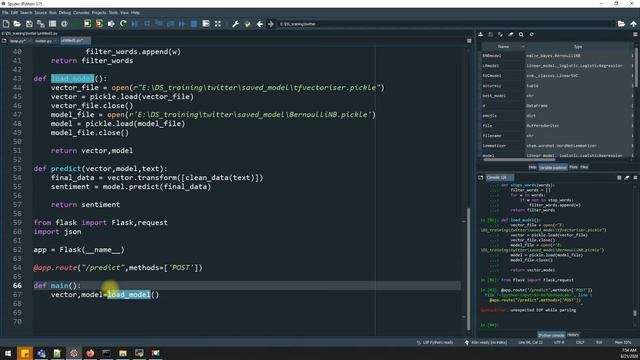This screenshot has width=640, height=360.
Task: Open IPython console pane options menu
Action: [x=635, y=178]
